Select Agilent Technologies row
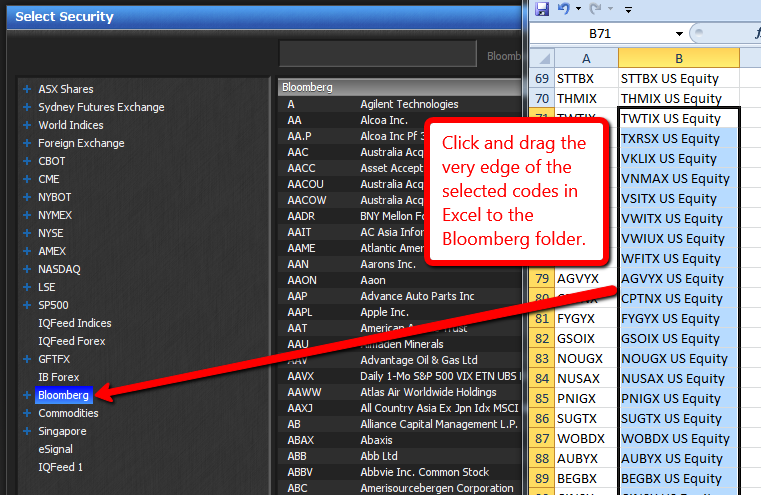Screen dimensions: 761x495 [x=399, y=104]
